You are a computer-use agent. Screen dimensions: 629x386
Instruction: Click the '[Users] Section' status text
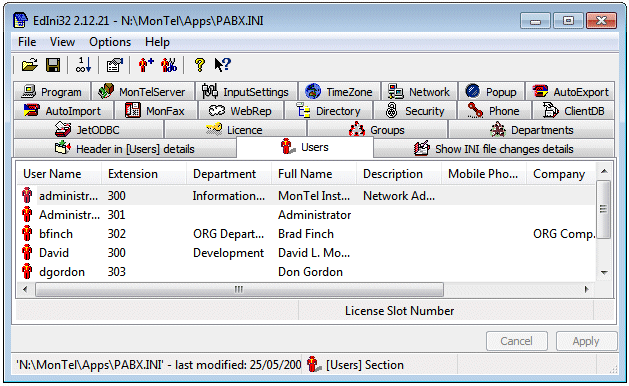coord(365,365)
